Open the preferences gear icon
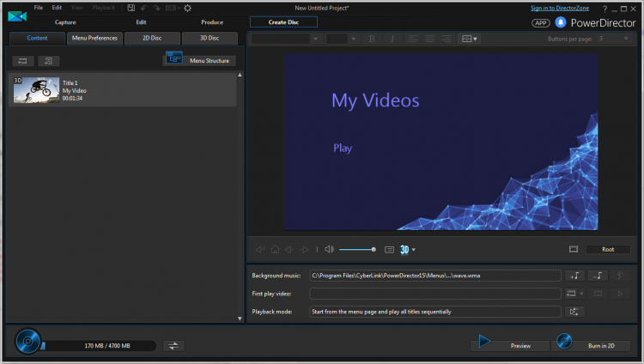This screenshot has height=364, width=644. (x=188, y=8)
